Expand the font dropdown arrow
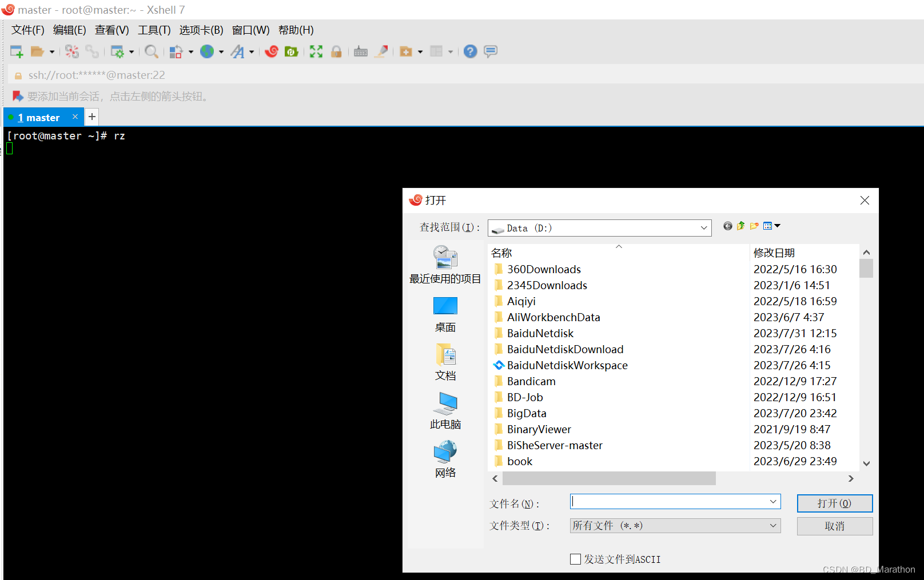The height and width of the screenshot is (580, 924). tap(252, 51)
